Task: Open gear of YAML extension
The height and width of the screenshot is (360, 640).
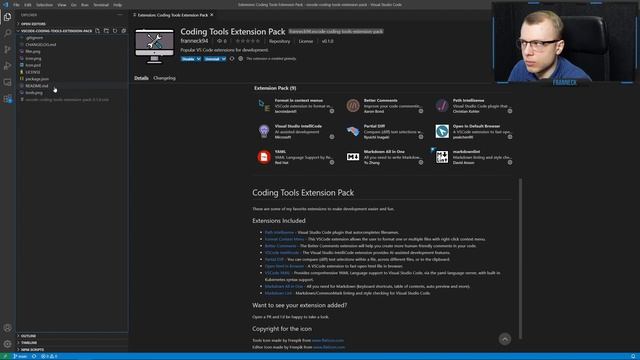Action: pos(332,162)
